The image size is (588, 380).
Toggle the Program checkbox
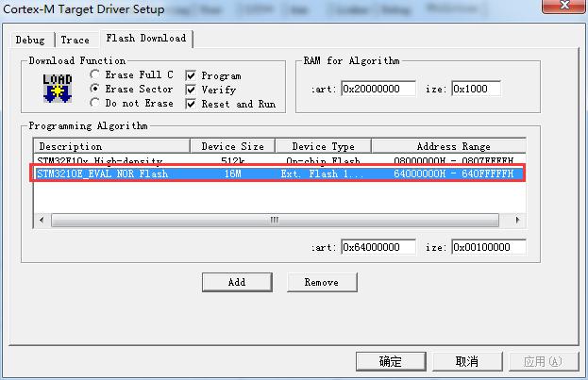[191, 75]
